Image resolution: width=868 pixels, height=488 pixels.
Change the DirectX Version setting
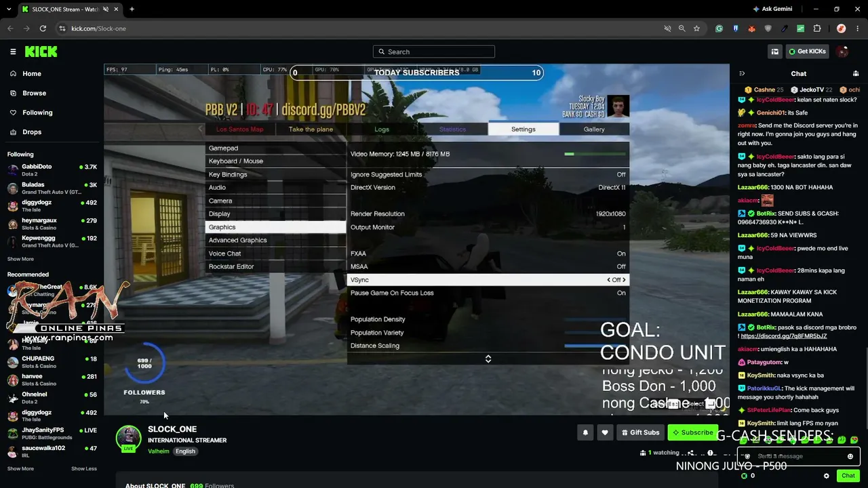tap(488, 188)
